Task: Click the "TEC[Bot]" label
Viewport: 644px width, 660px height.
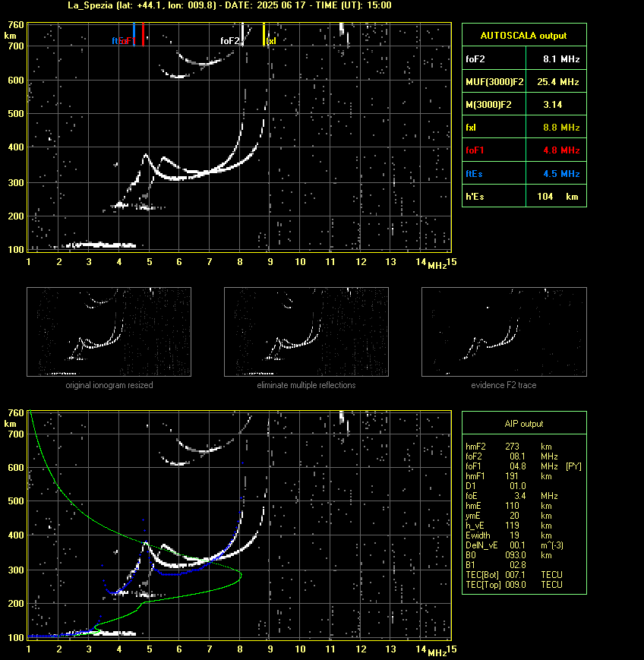Action: [482, 575]
